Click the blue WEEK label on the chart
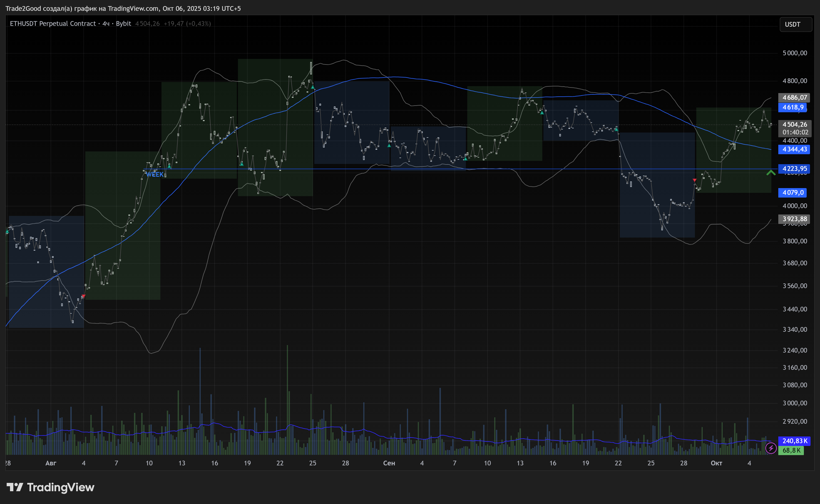The height and width of the screenshot is (504, 820). click(155, 174)
